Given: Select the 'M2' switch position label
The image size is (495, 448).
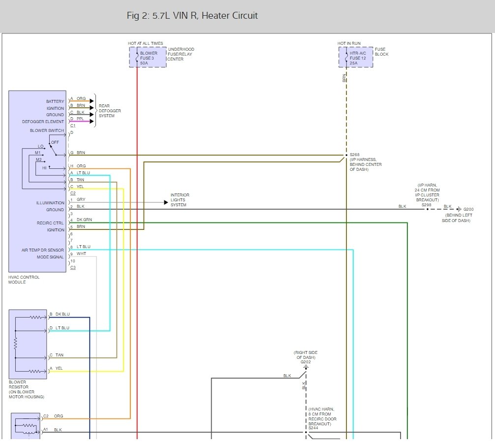Looking at the screenshot, I should coord(38,160).
